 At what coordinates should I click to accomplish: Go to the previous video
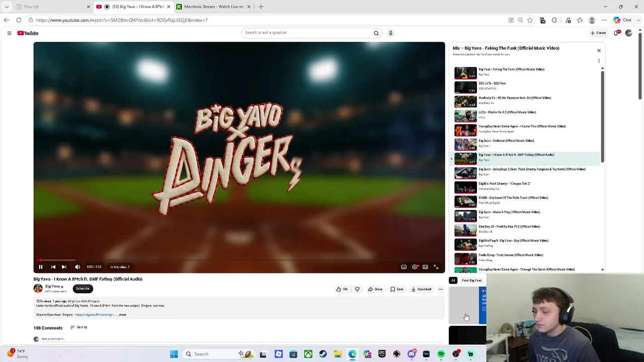click(53, 267)
